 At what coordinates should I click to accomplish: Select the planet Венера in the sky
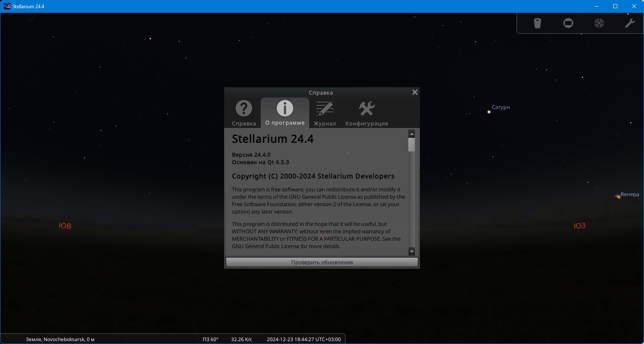point(617,197)
